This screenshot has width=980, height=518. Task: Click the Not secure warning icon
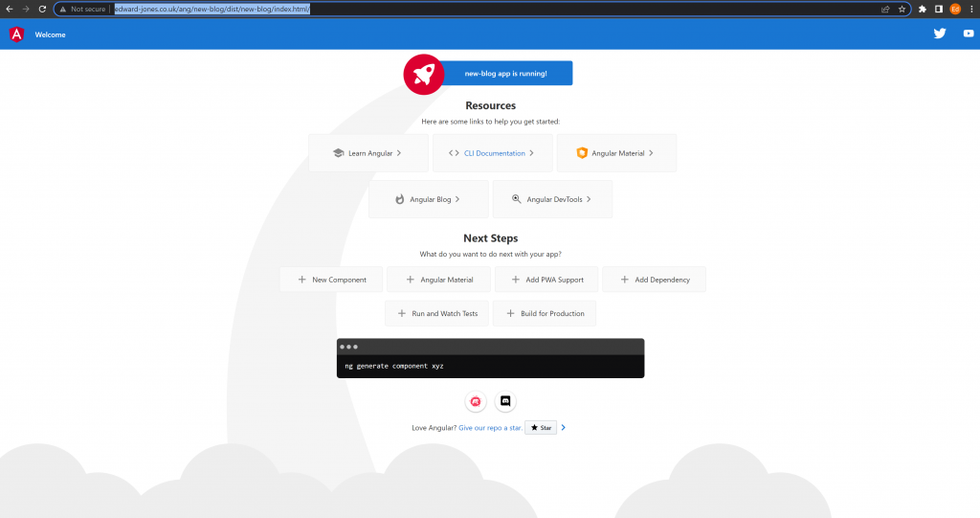(63, 10)
